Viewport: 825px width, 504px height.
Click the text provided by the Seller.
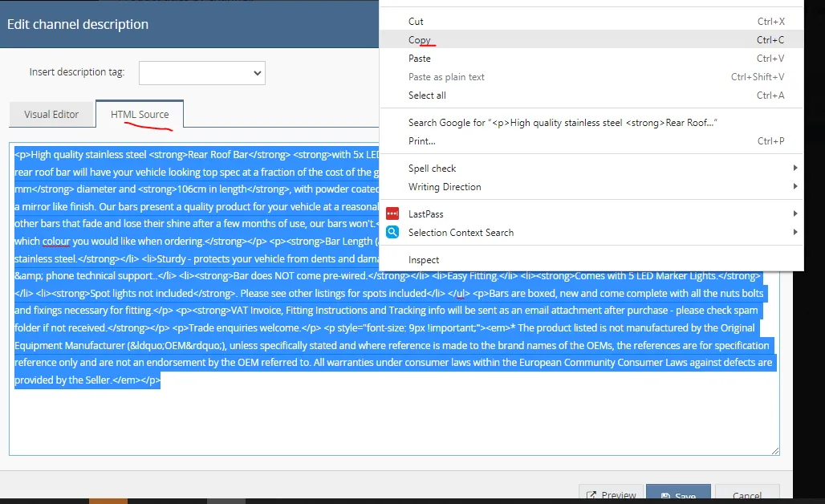pyautogui.click(x=63, y=380)
